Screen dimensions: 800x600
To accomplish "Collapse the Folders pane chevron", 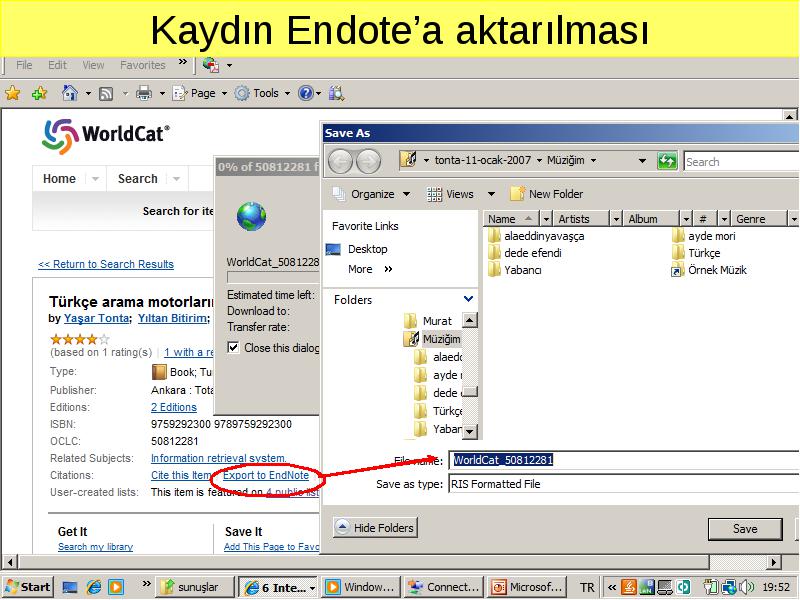I will click(468, 298).
